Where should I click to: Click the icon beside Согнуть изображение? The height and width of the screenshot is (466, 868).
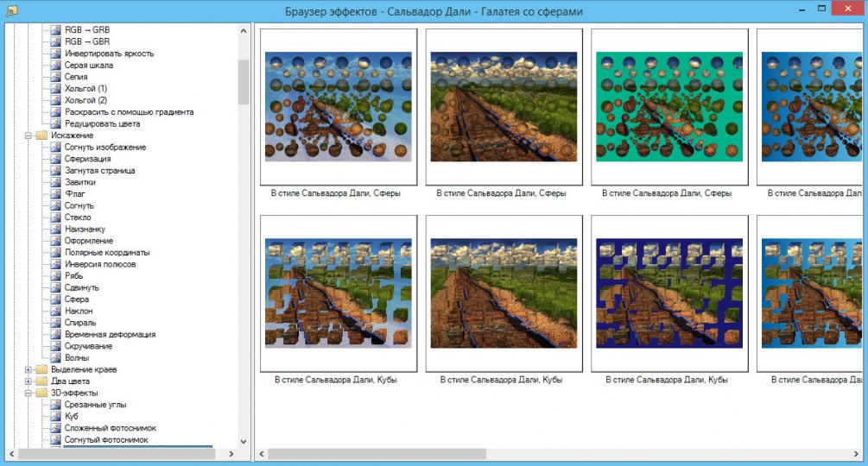pos(55,147)
